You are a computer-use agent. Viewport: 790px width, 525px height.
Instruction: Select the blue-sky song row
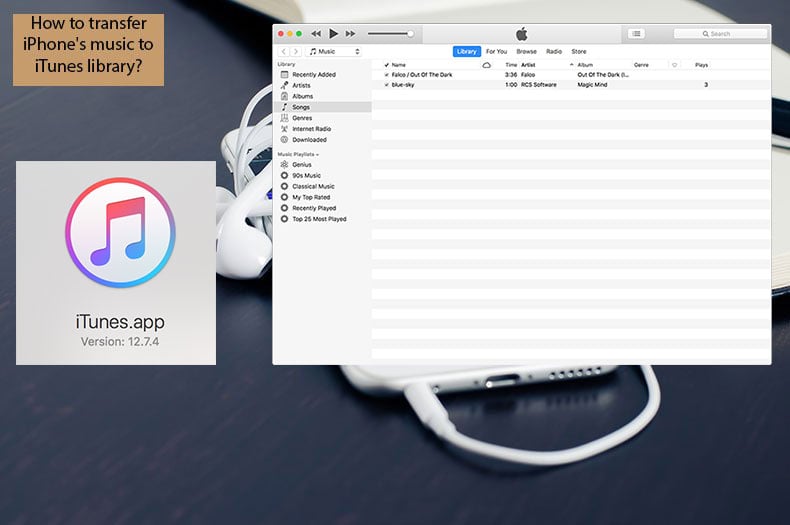tap(571, 85)
